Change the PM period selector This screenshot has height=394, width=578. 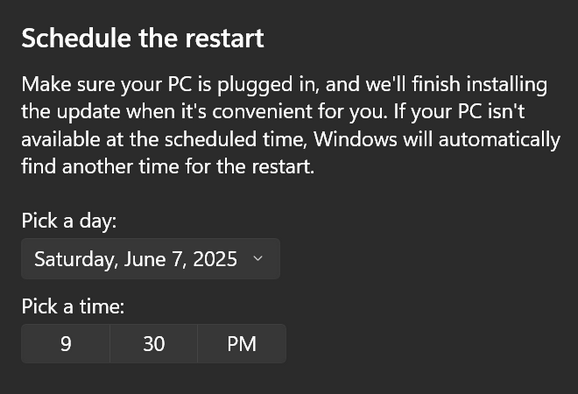click(242, 344)
